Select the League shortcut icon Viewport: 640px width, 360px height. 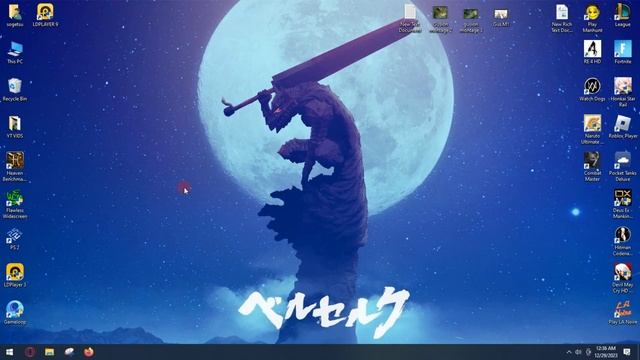tap(622, 15)
